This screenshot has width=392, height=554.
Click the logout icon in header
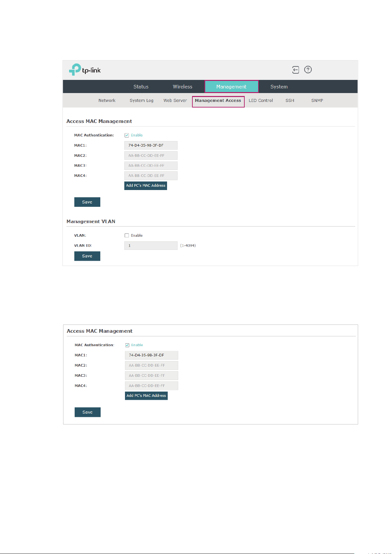(x=295, y=70)
